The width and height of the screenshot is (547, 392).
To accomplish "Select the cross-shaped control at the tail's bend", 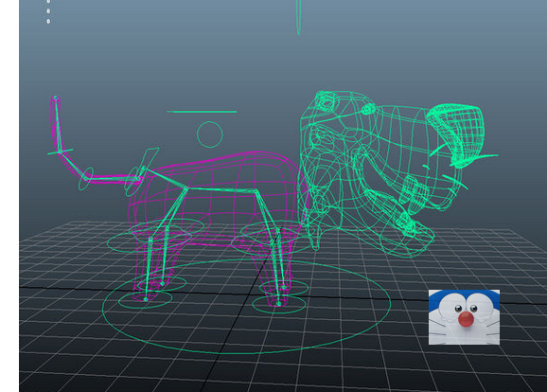I will point(60,151).
